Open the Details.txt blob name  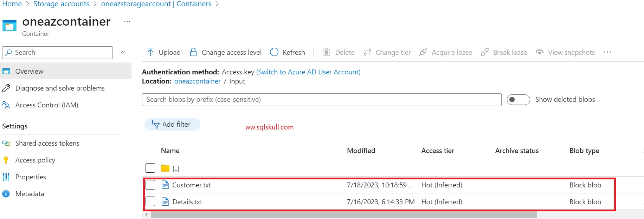tap(187, 202)
